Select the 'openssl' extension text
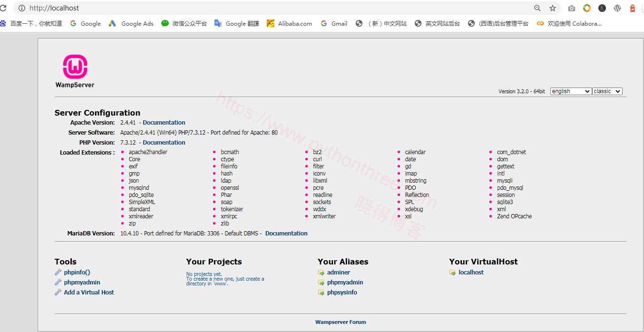Image resolution: width=644 pixels, height=332 pixels. coord(230,188)
